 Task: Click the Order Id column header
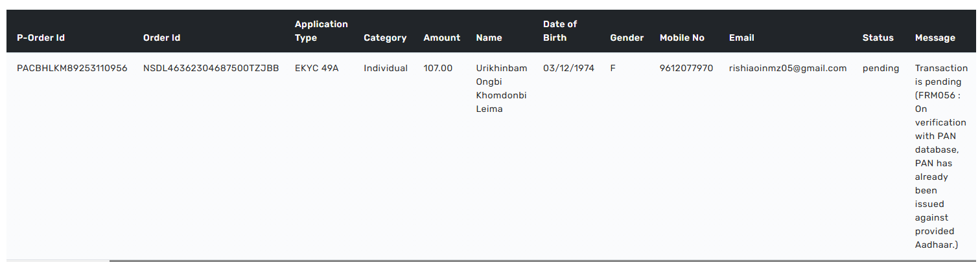[x=161, y=38]
